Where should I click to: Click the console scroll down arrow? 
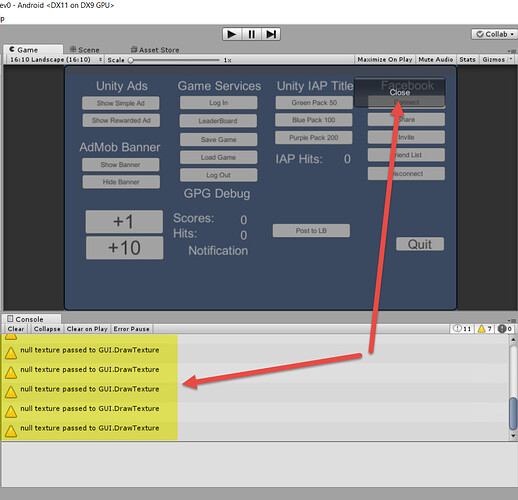(x=513, y=435)
